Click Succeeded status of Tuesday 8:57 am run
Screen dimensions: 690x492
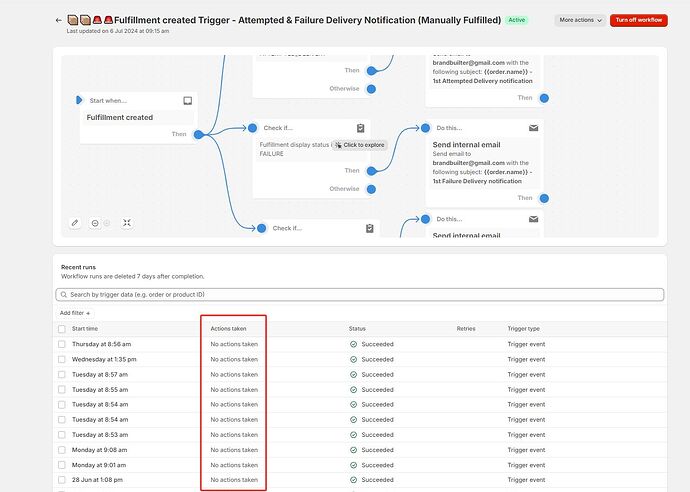[378, 375]
